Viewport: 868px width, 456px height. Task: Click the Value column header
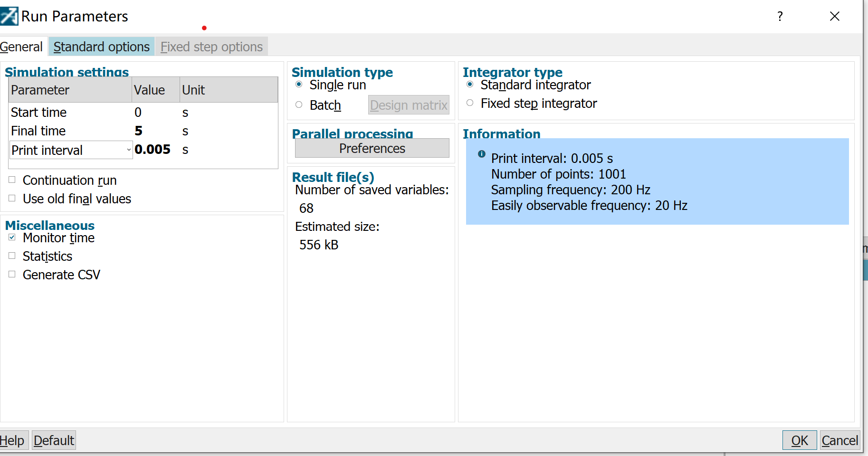click(156, 90)
